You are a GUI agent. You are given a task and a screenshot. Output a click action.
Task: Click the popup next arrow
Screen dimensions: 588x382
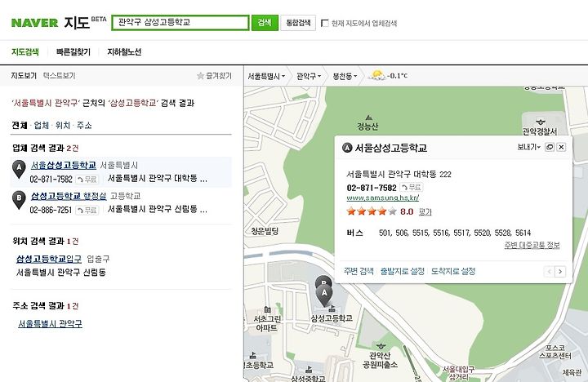coord(560,272)
